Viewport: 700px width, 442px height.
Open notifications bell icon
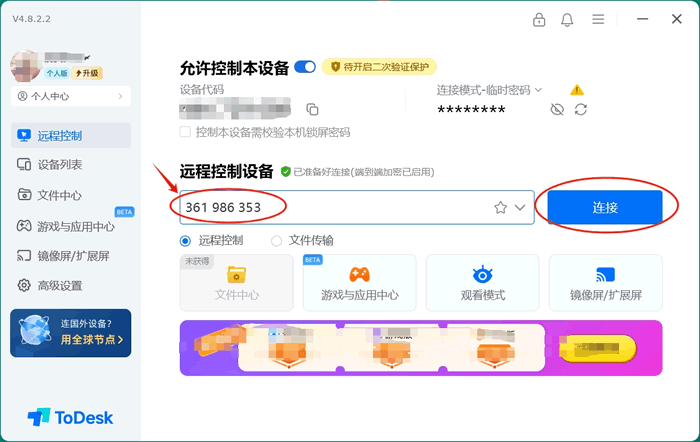(568, 20)
